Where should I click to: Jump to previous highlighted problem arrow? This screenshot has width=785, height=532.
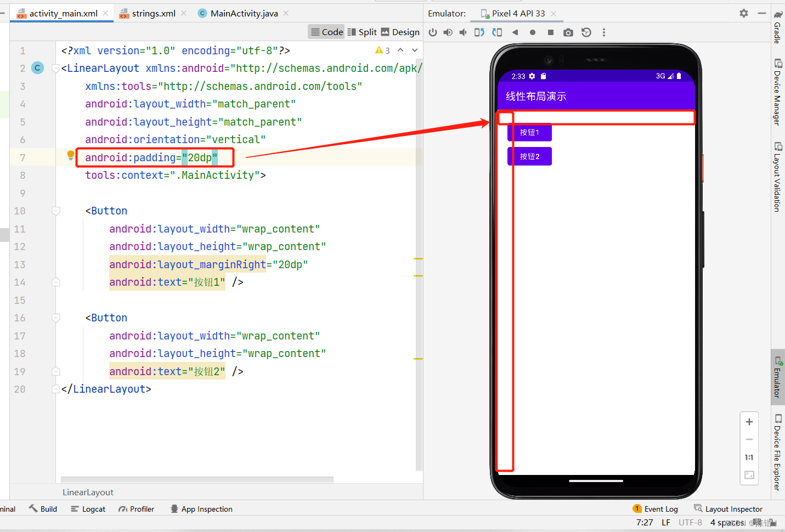(x=400, y=50)
